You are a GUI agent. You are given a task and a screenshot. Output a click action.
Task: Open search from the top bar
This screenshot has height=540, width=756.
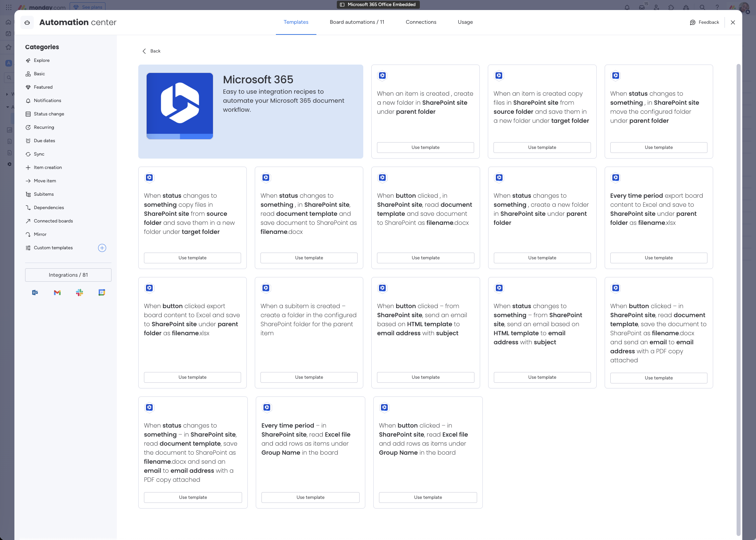click(x=703, y=7)
